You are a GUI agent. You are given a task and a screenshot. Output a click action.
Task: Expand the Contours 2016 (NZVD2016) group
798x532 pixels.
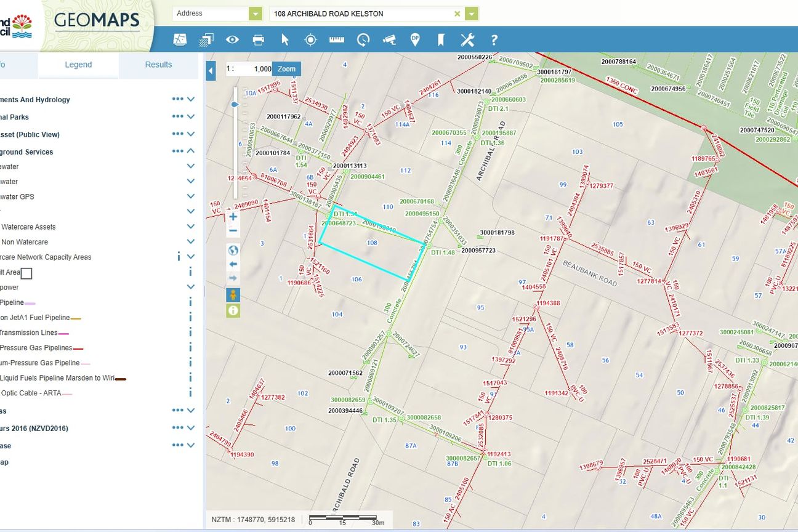pyautogui.click(x=191, y=428)
